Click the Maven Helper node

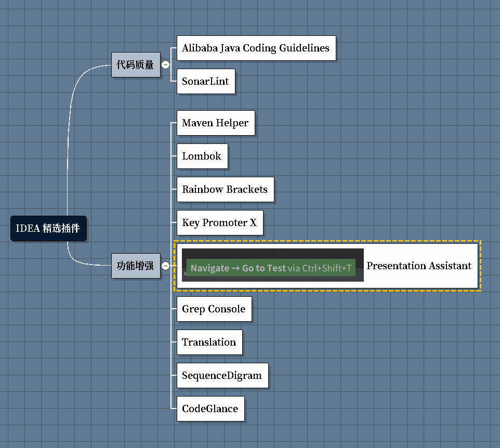click(x=216, y=123)
